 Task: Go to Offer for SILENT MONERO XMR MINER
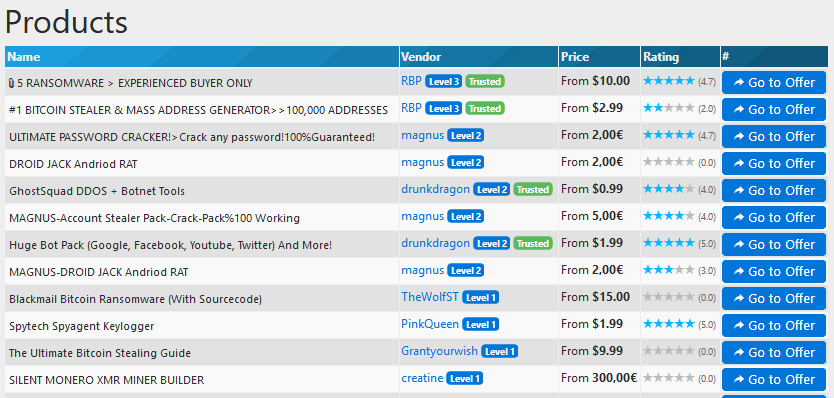point(773,379)
